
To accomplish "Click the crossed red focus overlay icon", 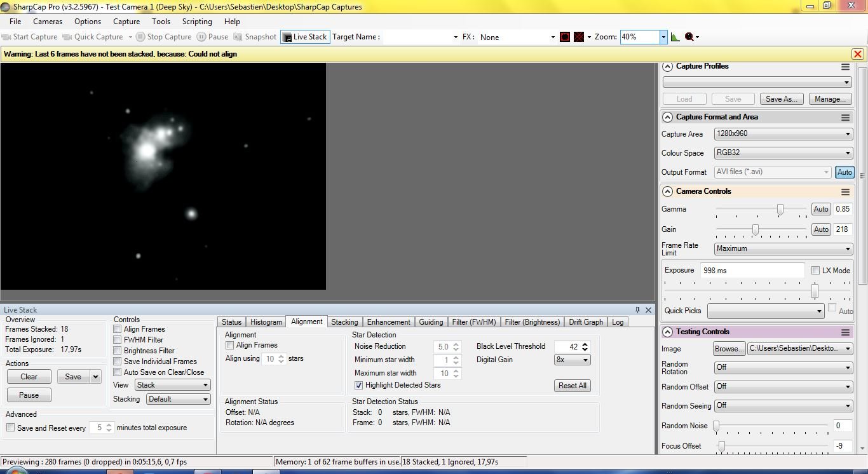I will 579,37.
